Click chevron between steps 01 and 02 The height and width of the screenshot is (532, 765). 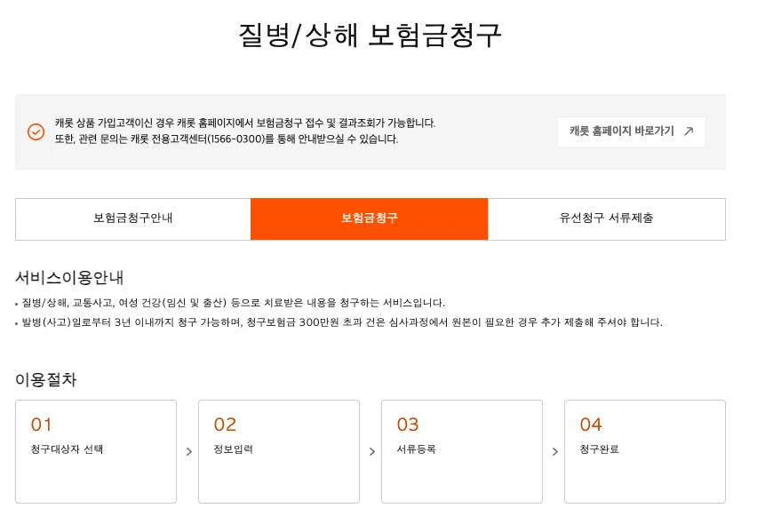pyautogui.click(x=189, y=451)
